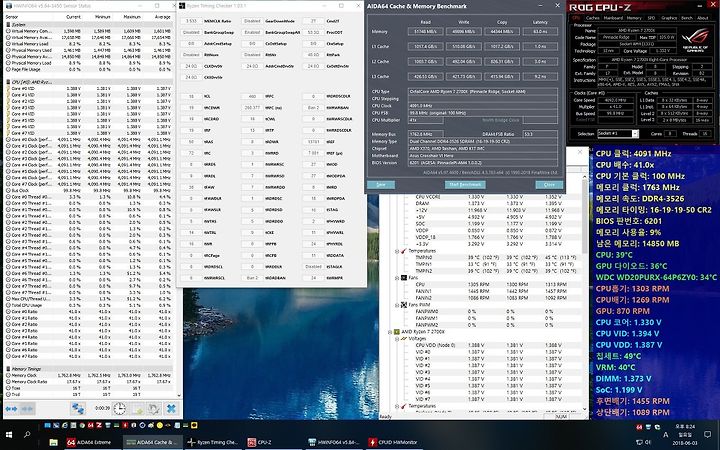Open HWiNFO network remote sensor icon
The height and width of the screenshot is (450, 720).
[x=78, y=408]
